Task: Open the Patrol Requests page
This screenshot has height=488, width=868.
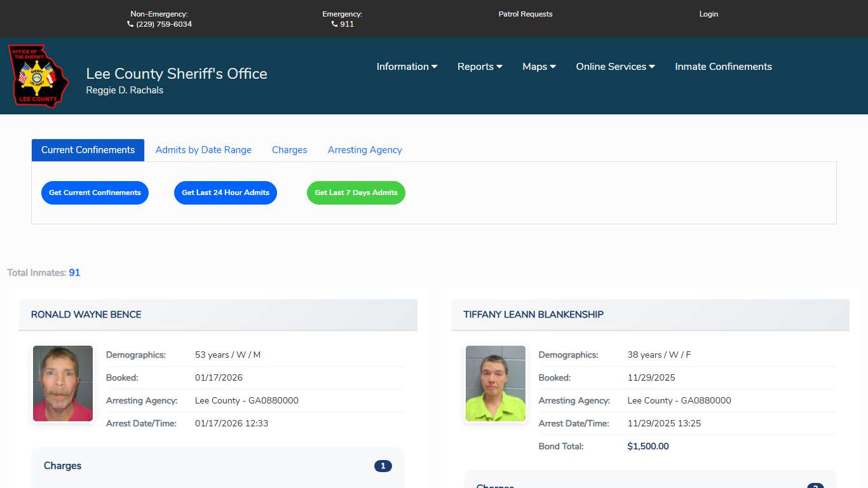Action: (525, 14)
